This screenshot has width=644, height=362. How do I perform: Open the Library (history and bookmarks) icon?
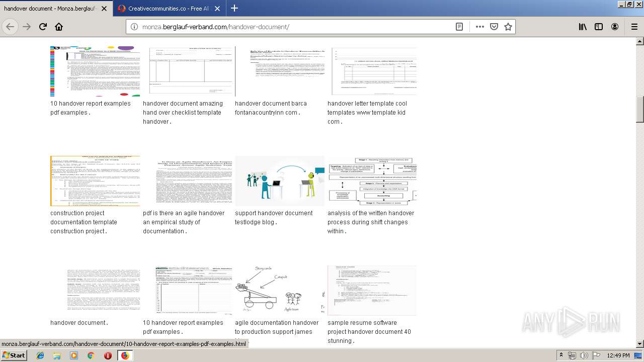pos(583,27)
